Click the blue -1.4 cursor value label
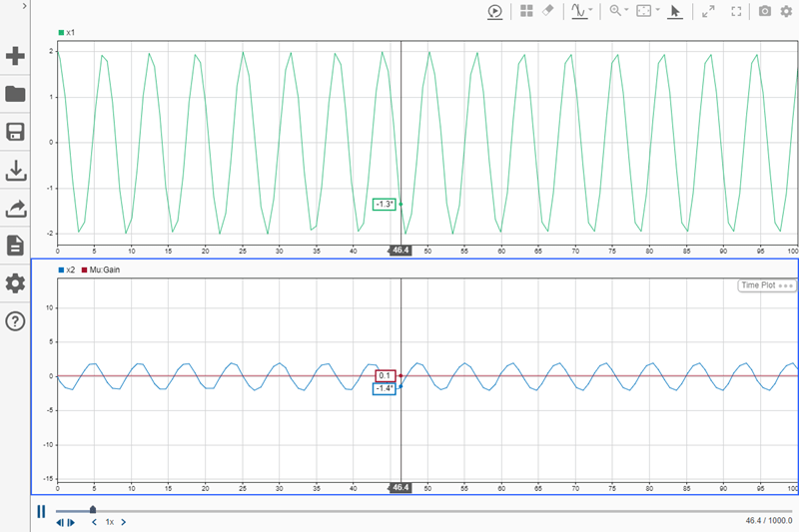799x532 pixels. click(x=385, y=388)
